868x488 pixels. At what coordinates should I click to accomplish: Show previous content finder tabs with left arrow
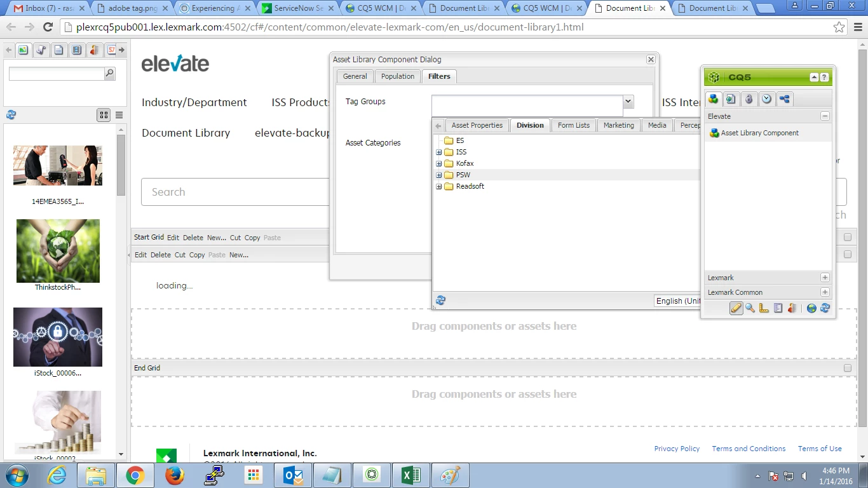[9, 50]
